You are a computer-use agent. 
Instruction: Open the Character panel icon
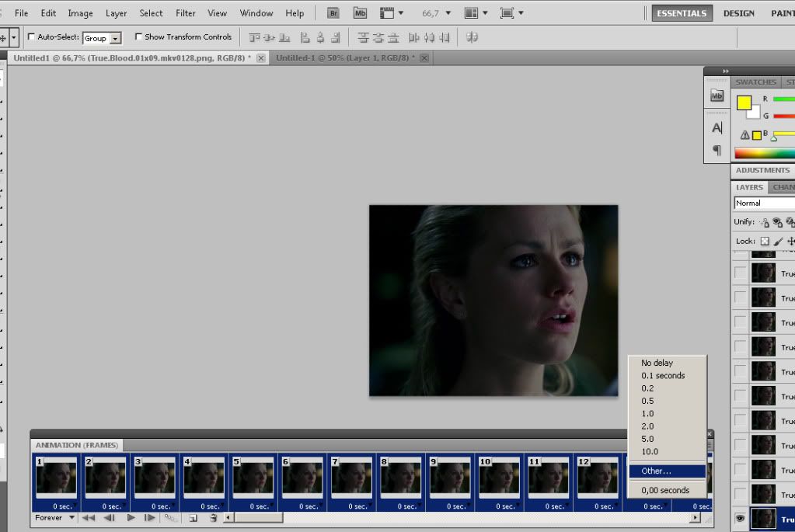click(x=717, y=128)
